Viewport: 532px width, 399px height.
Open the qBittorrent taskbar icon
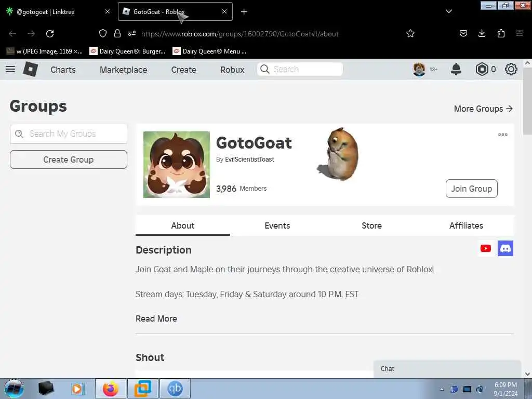(175, 389)
